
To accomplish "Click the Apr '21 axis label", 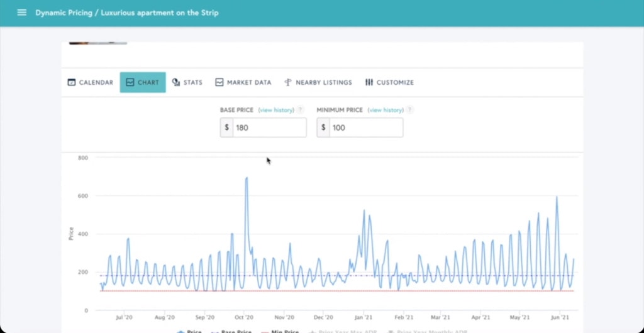I will (x=480, y=317).
